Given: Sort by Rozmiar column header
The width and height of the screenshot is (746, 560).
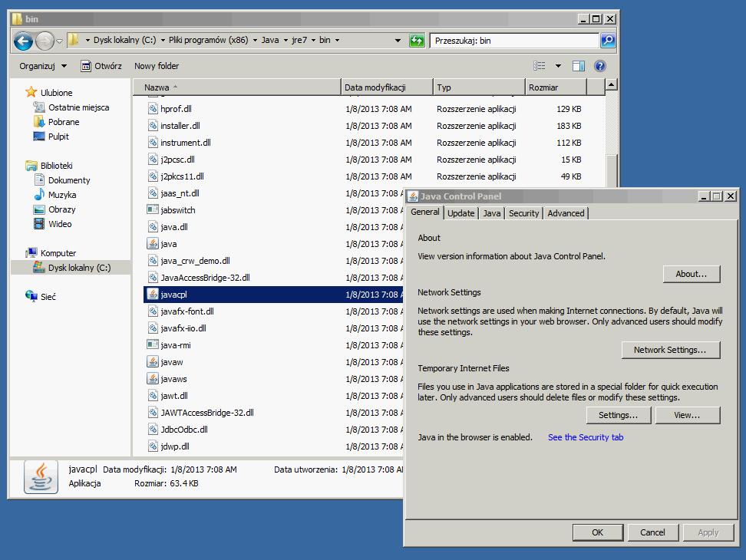Looking at the screenshot, I should (556, 87).
